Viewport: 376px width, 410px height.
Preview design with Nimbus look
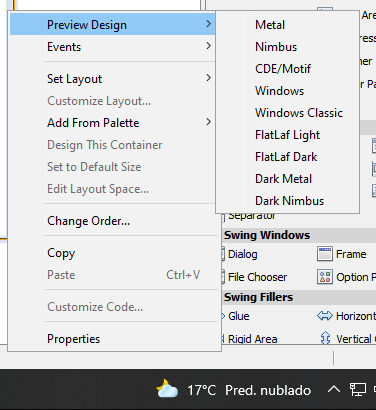(287, 47)
